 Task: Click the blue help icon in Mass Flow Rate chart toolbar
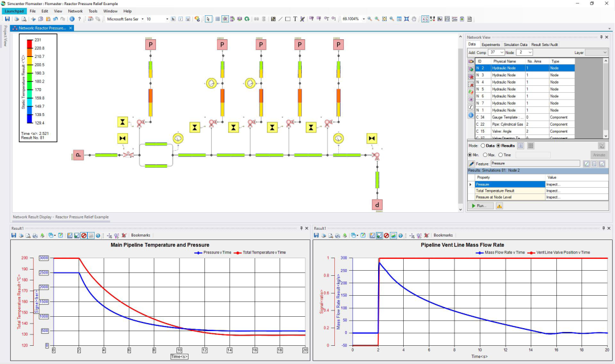coord(400,235)
